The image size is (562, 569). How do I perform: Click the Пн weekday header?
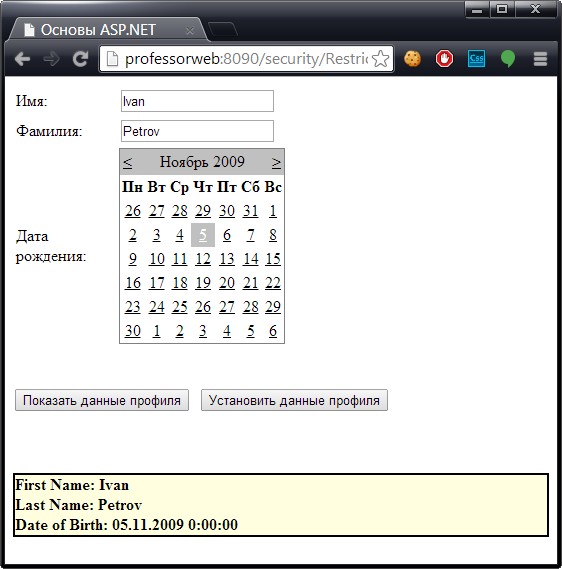pos(132,187)
